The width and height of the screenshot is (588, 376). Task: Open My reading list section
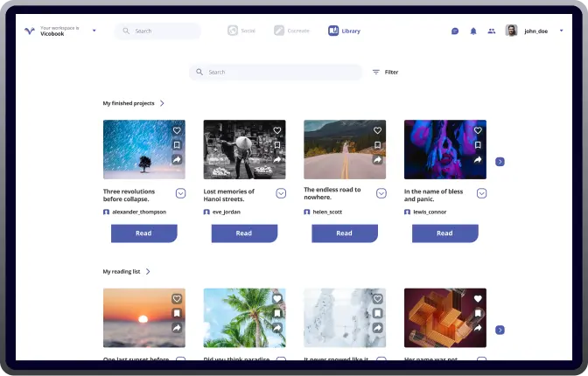tap(126, 271)
